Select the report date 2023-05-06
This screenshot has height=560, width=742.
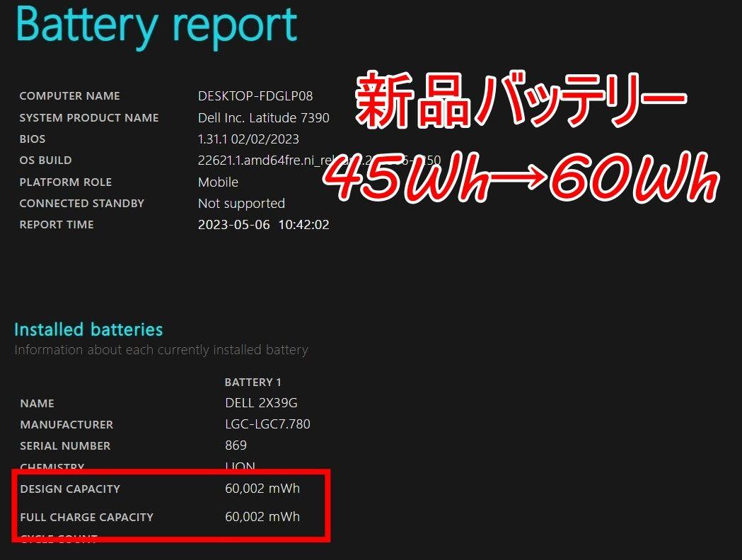tap(233, 225)
